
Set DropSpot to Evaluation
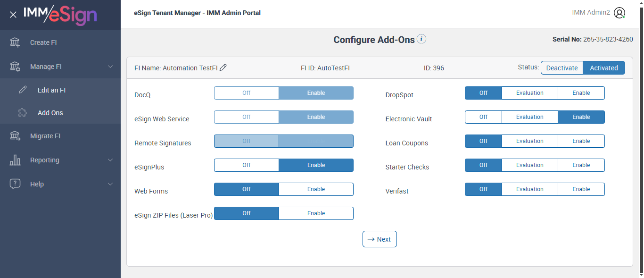click(529, 93)
